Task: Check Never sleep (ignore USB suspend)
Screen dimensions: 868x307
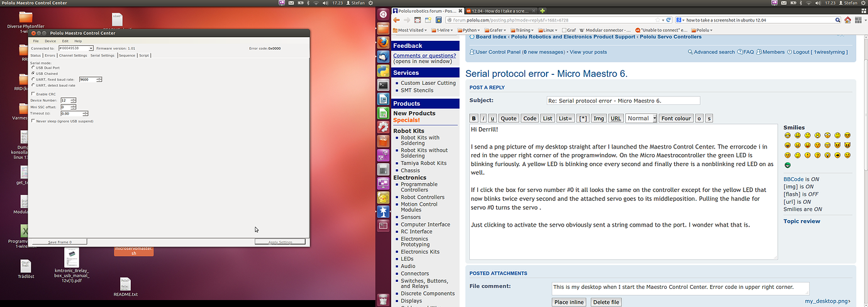Action: [33, 121]
